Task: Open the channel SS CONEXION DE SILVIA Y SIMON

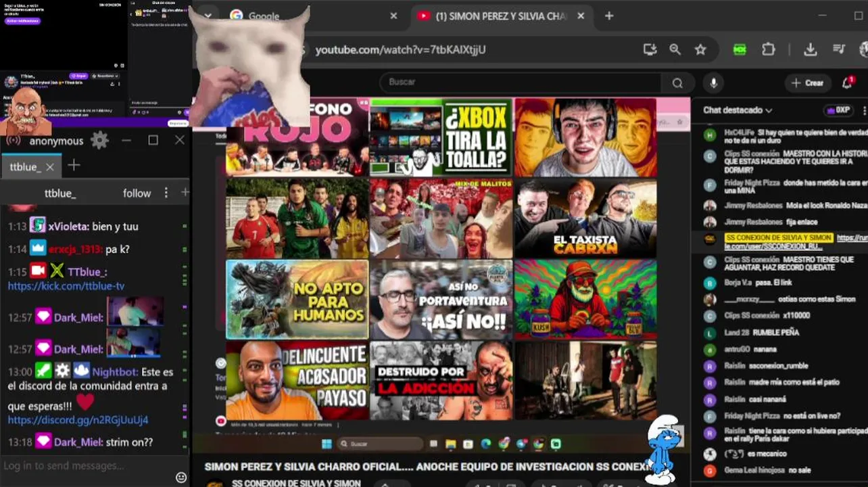Action: pos(296,483)
